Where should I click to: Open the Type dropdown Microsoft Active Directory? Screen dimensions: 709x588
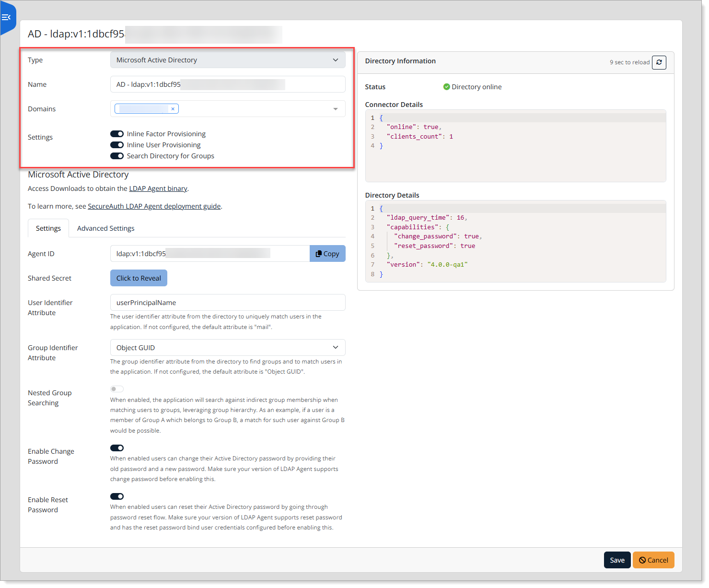228,60
